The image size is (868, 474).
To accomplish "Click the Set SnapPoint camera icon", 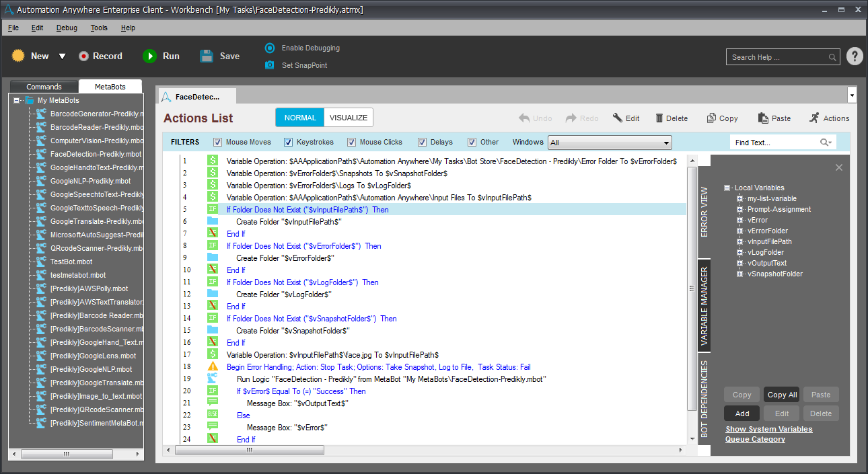I will [x=270, y=65].
